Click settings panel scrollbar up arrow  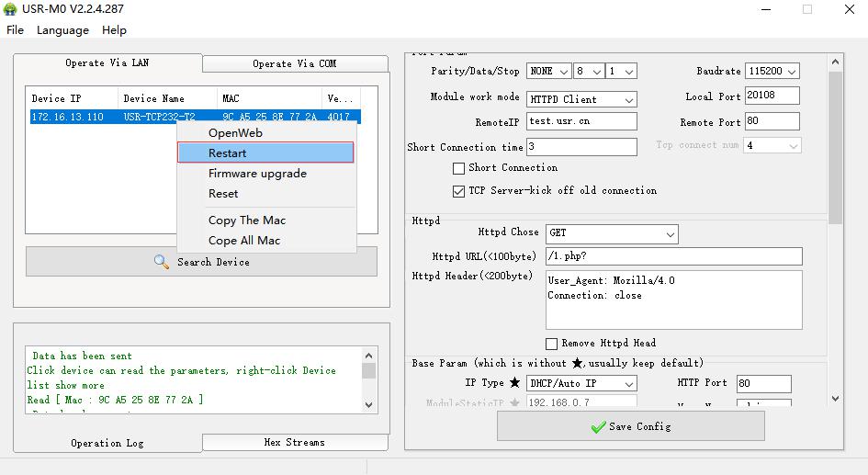[x=835, y=62]
